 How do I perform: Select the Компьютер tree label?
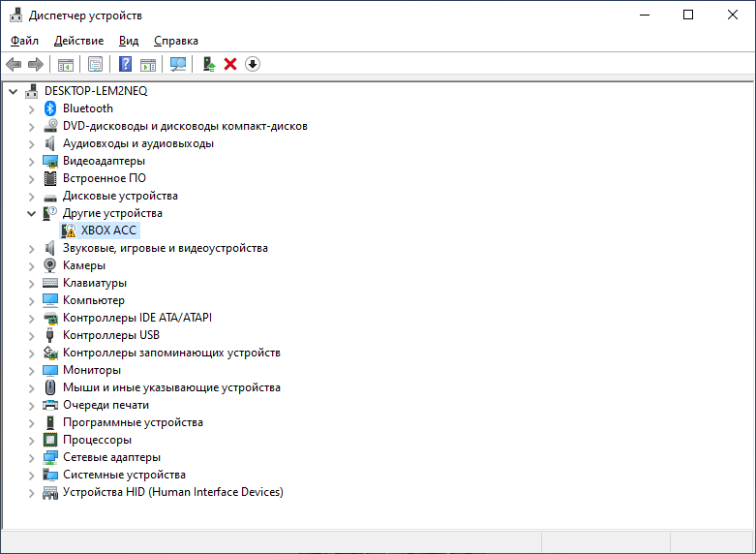(x=94, y=300)
